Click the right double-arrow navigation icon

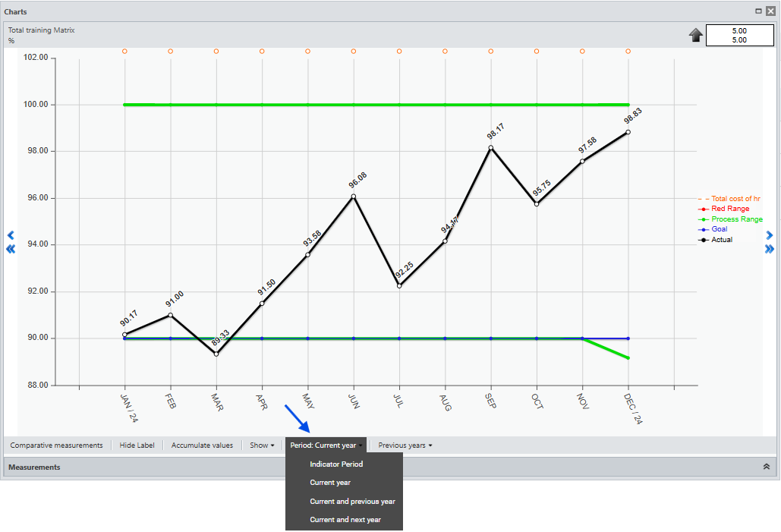click(x=770, y=249)
